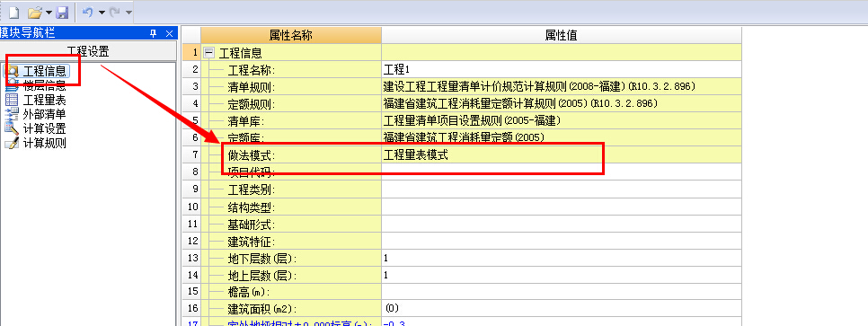Select the 地下层数(层) property label
868x326 pixels.
click(x=262, y=259)
